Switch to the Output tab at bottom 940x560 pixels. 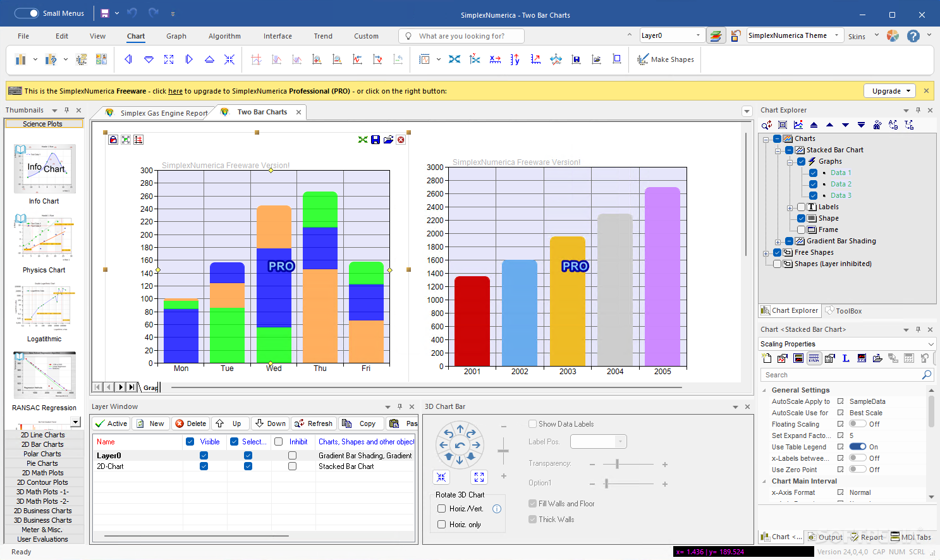[x=825, y=537]
